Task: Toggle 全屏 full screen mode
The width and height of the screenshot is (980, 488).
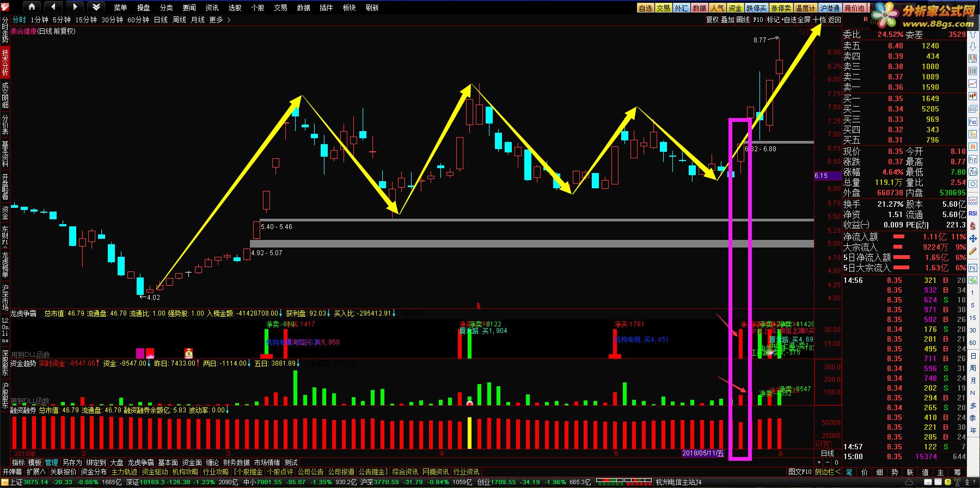Action: 805,20
